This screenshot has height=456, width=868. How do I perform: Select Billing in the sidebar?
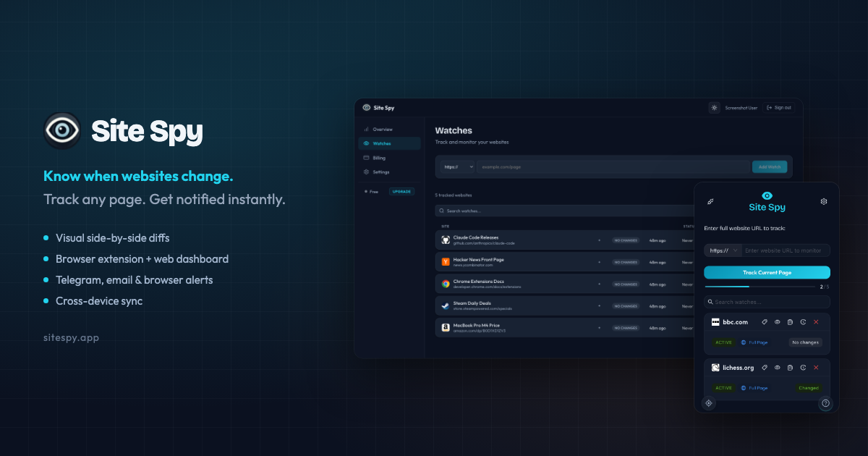[x=379, y=158]
